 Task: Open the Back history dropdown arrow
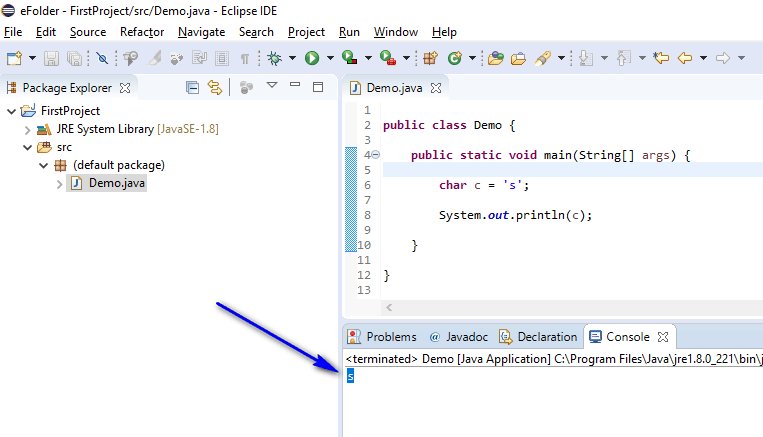tap(703, 58)
